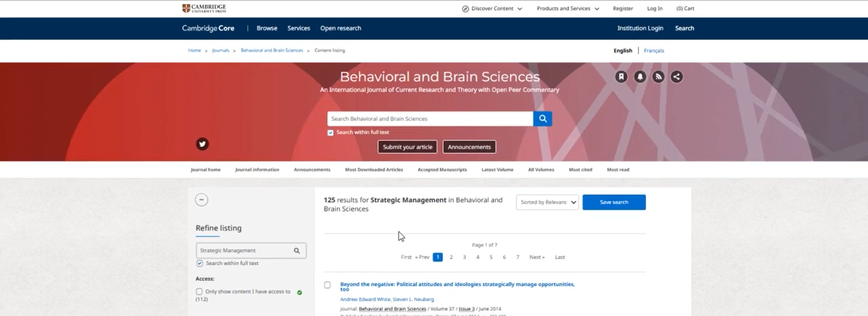Click the Save search button
The width and height of the screenshot is (868, 316).
pyautogui.click(x=614, y=203)
